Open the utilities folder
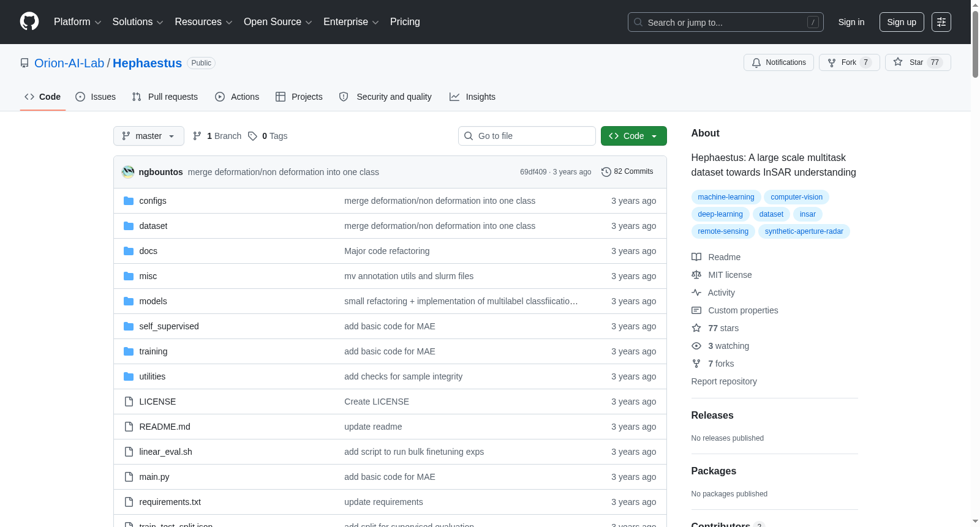The image size is (980, 527). [152, 376]
